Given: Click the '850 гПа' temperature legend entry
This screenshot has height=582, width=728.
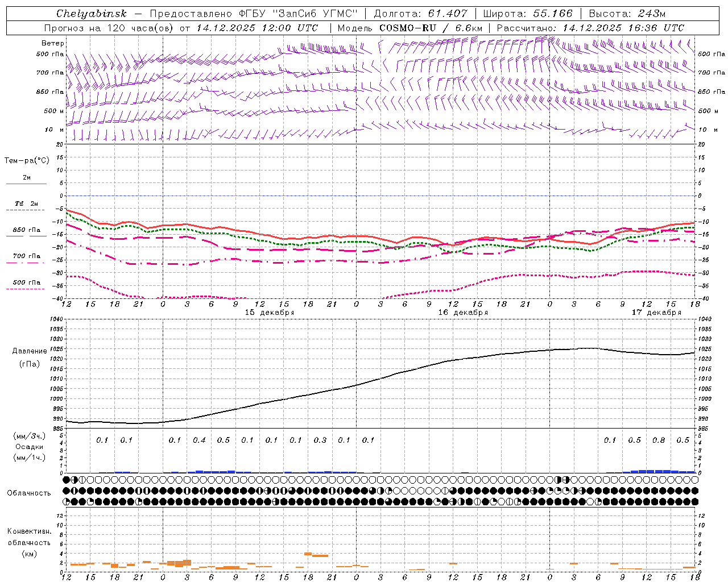Looking at the screenshot, I should pos(27,230).
